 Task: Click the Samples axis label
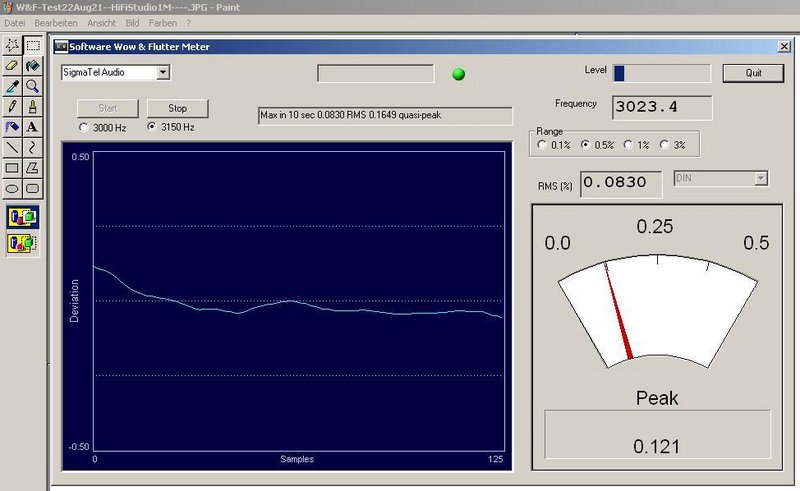point(297,459)
